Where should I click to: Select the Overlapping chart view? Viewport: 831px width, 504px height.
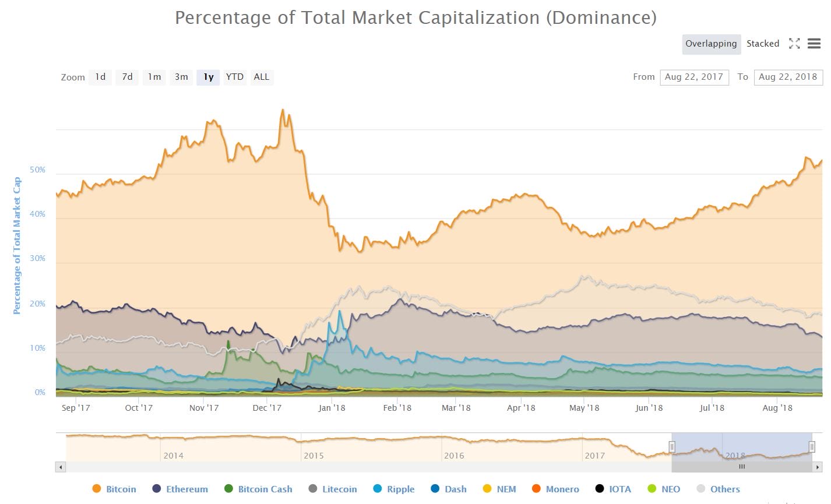pyautogui.click(x=711, y=44)
